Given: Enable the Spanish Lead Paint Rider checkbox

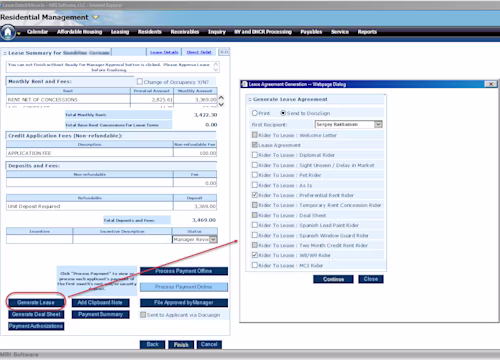Looking at the screenshot, I should (255, 225).
